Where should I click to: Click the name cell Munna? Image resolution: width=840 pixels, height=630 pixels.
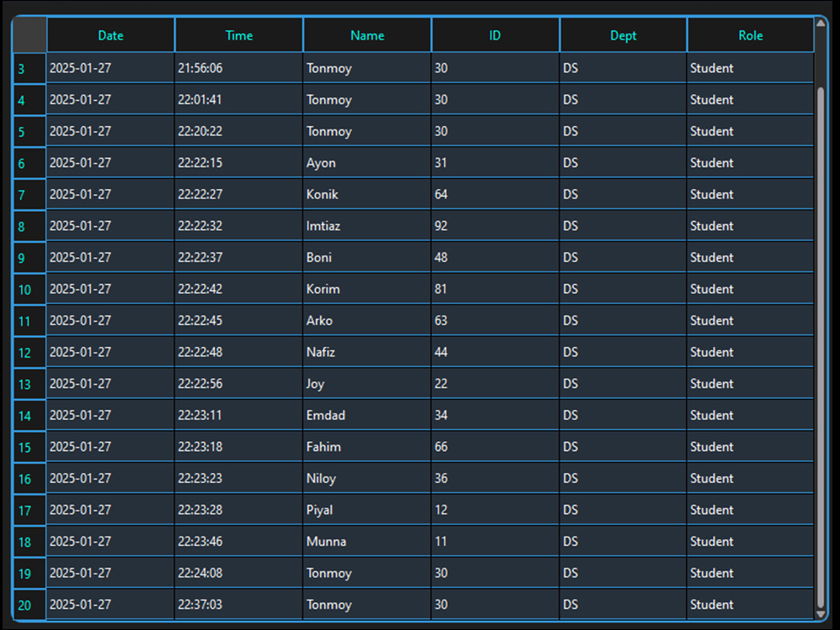367,542
